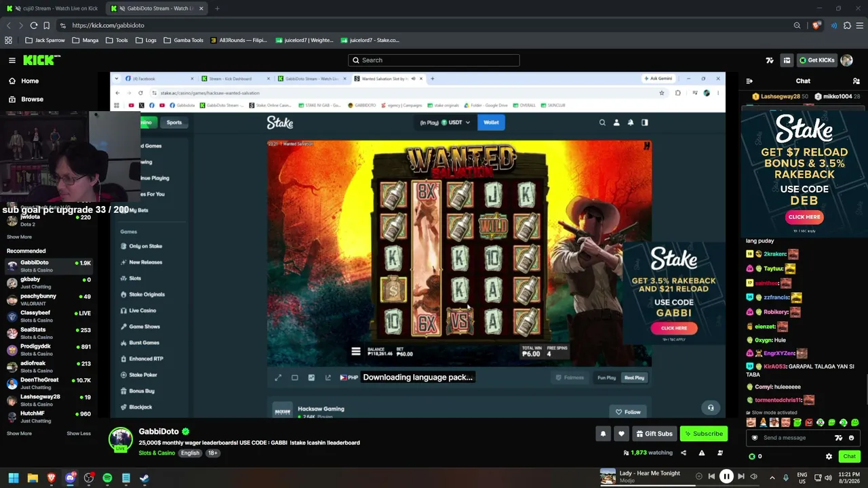Image resolution: width=868 pixels, height=488 pixels.
Task: Expand the followed list with upper Show More
Action: pos(19,237)
